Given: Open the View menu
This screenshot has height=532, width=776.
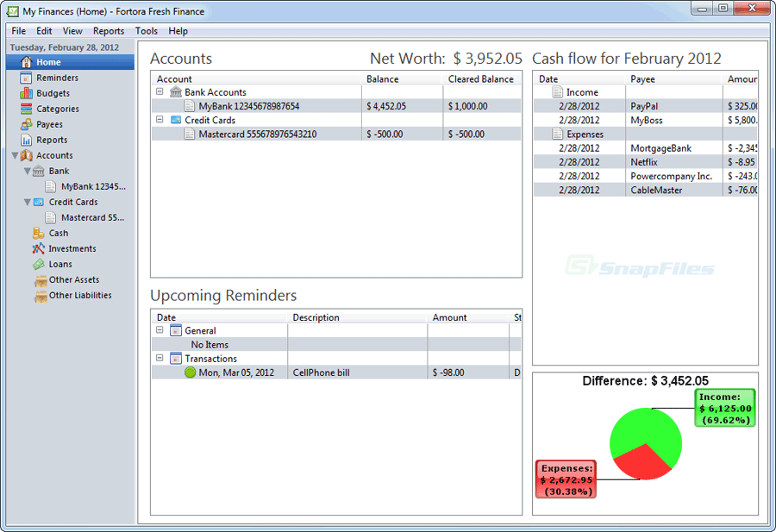Looking at the screenshot, I should (x=72, y=31).
